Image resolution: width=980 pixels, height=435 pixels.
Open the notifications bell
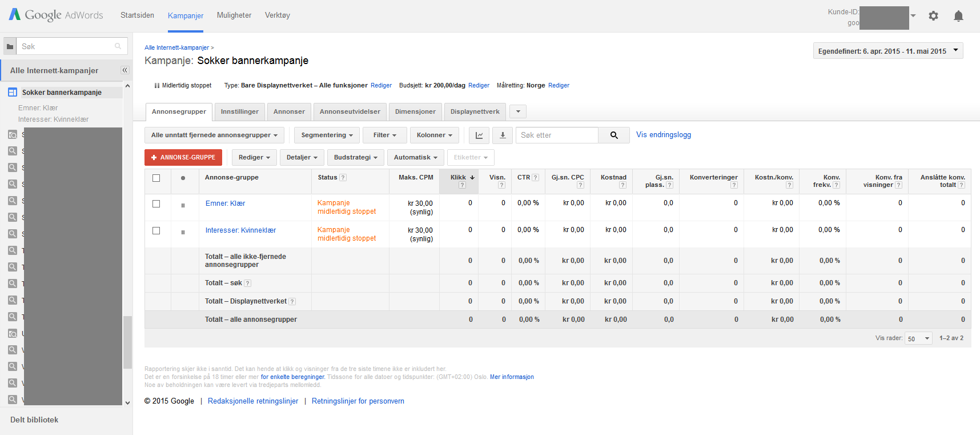coord(958,16)
